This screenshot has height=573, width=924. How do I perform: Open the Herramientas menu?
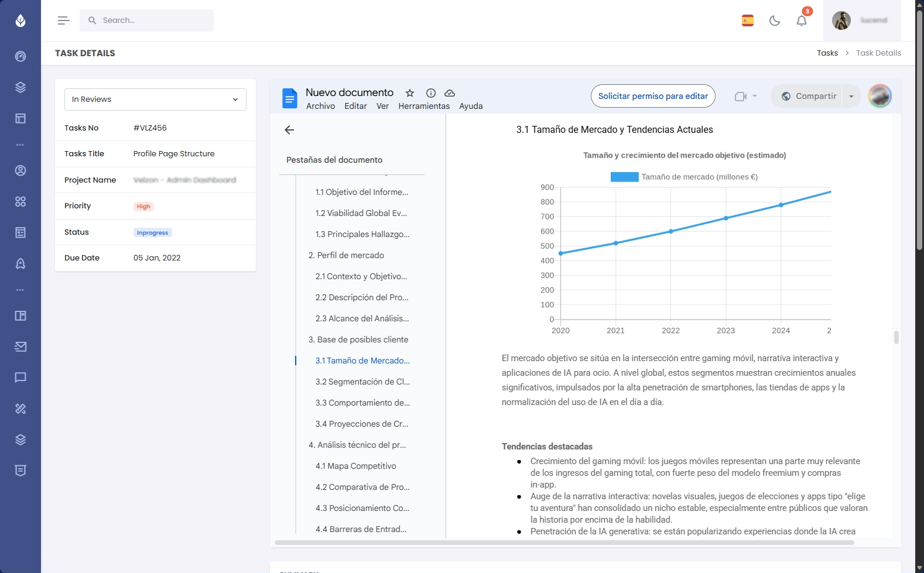coord(424,106)
